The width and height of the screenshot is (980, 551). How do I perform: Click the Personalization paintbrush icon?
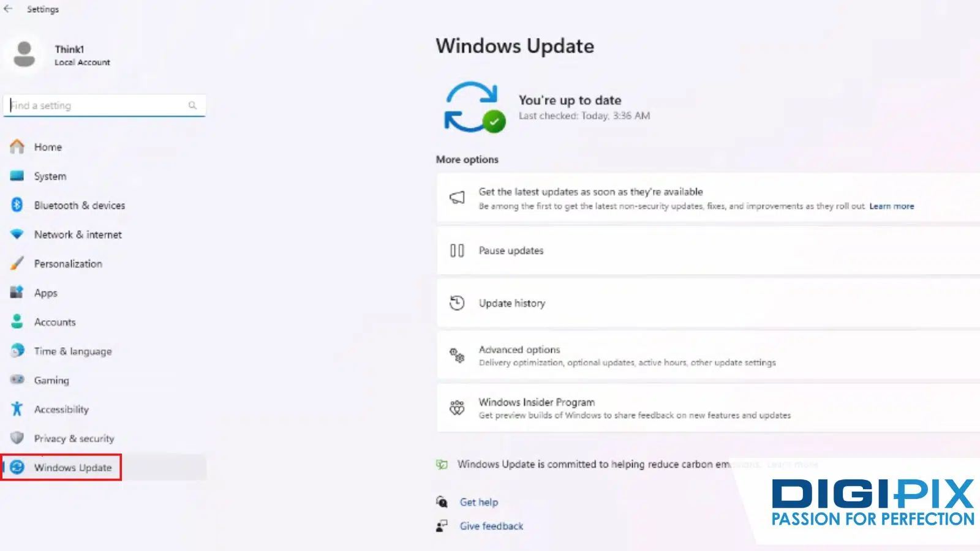17,263
